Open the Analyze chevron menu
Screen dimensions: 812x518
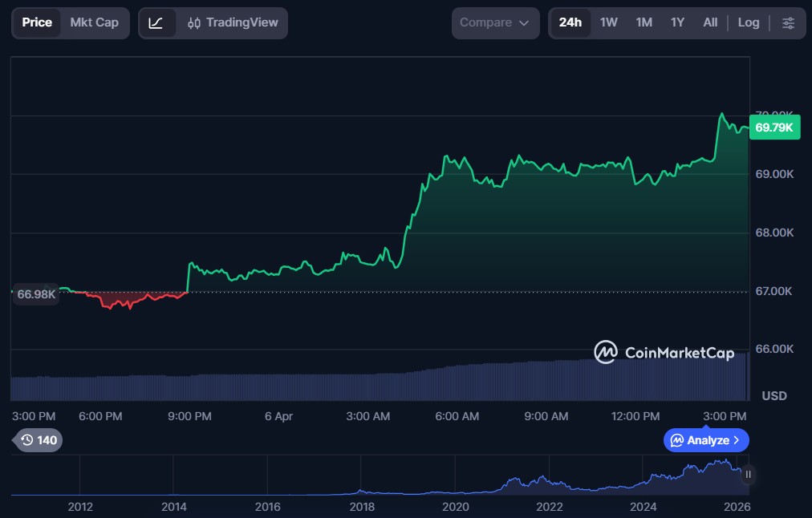tap(706, 440)
